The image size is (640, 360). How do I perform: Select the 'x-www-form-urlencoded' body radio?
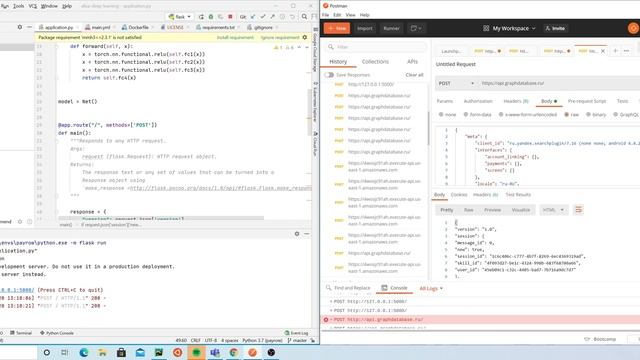click(x=501, y=115)
